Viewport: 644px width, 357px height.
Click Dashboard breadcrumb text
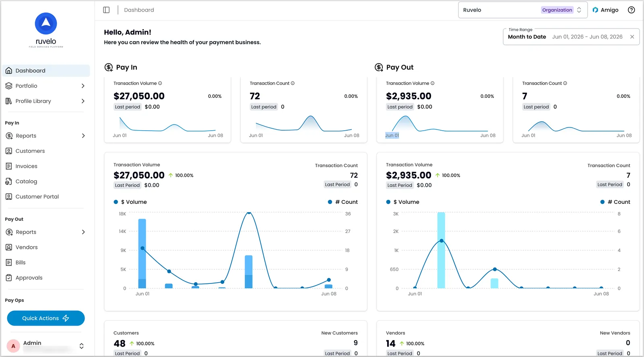pos(139,10)
